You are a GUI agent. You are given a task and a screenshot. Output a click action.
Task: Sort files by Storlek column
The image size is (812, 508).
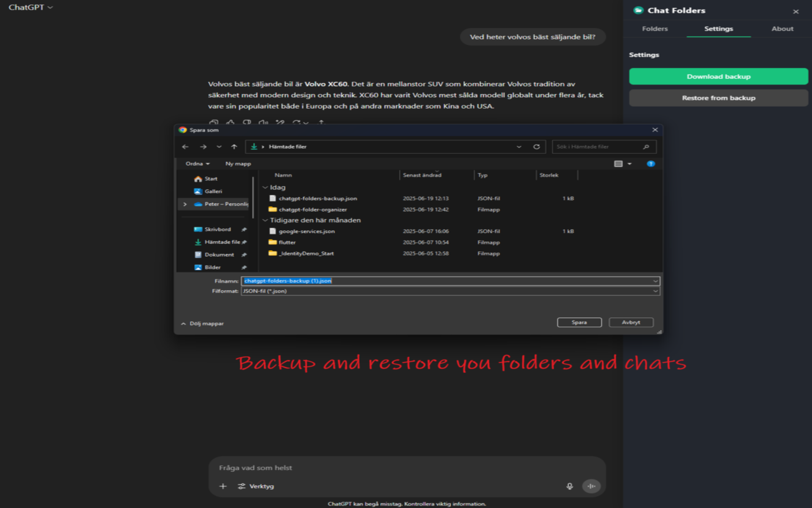point(548,175)
